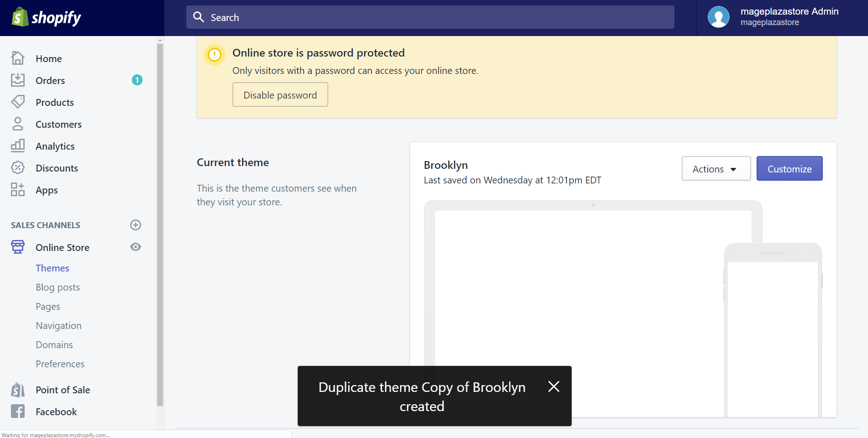Open the Actions dropdown for Brooklyn theme
The image size is (868, 438).
(716, 169)
